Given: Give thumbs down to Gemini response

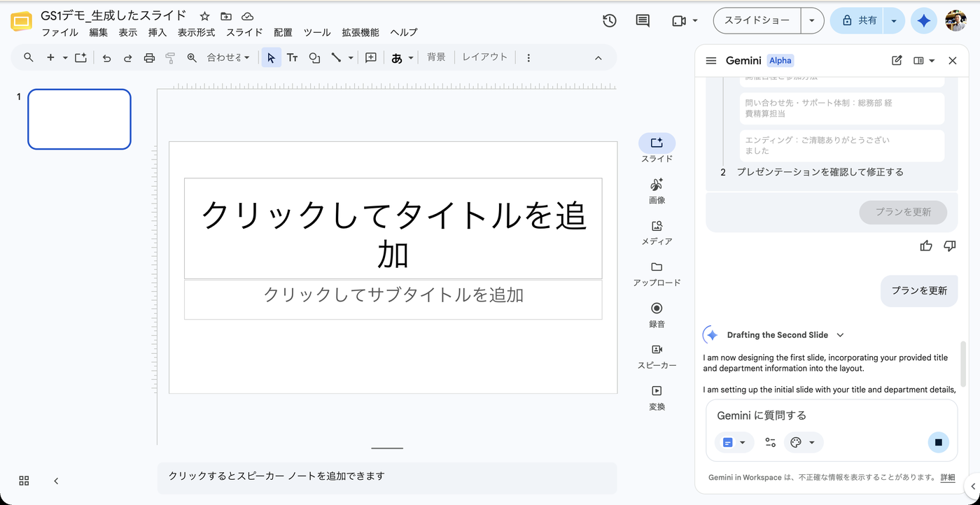Looking at the screenshot, I should click(950, 246).
